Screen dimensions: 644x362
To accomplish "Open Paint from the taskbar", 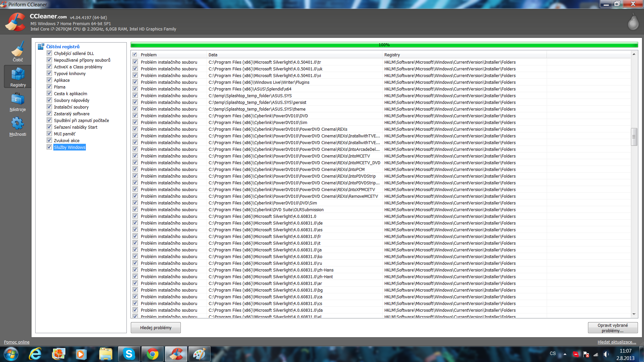I will tap(200, 354).
